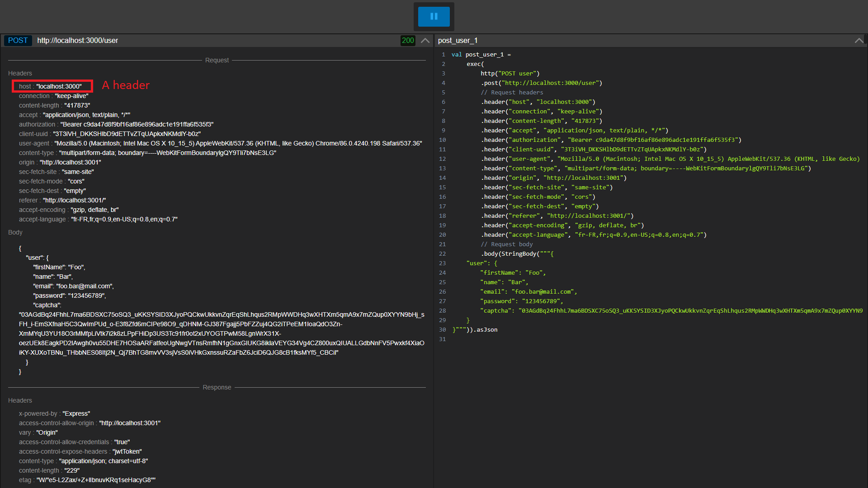This screenshot has height=488, width=868.
Task: Select the firstName Foo body line
Action: pyautogui.click(x=59, y=267)
